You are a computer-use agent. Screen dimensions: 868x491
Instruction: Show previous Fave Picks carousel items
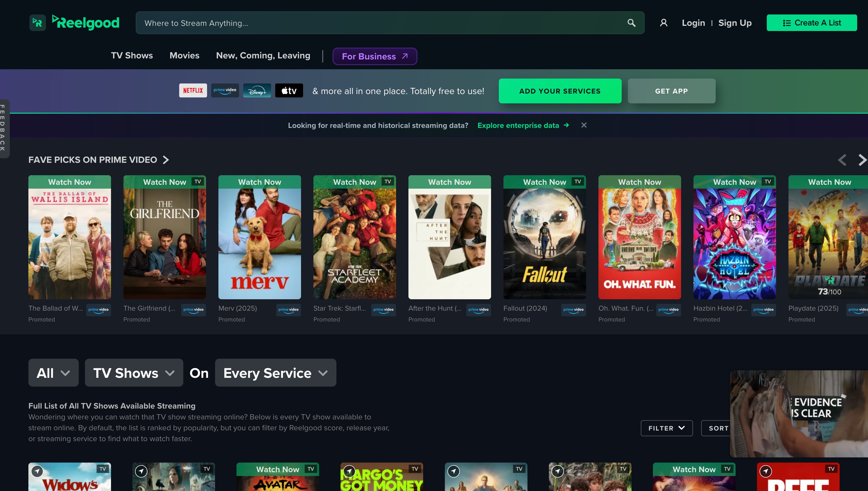842,160
